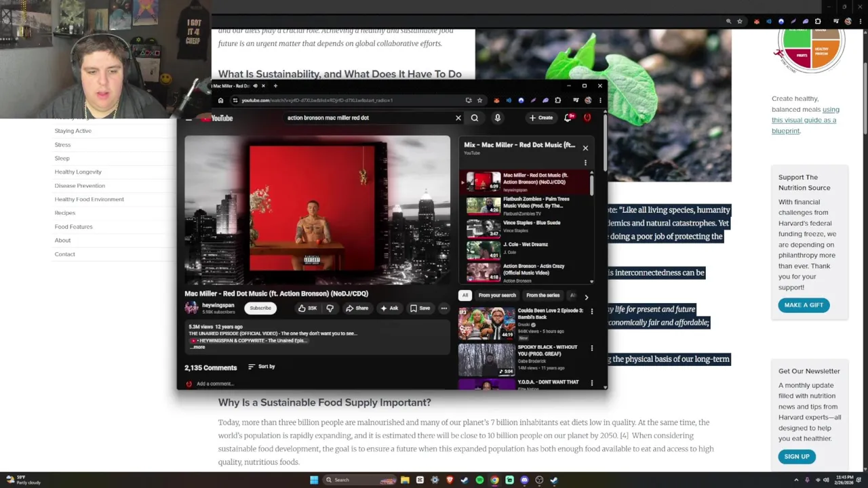Open Healthy Longevity sidebar link
The image size is (868, 488).
coord(78,172)
